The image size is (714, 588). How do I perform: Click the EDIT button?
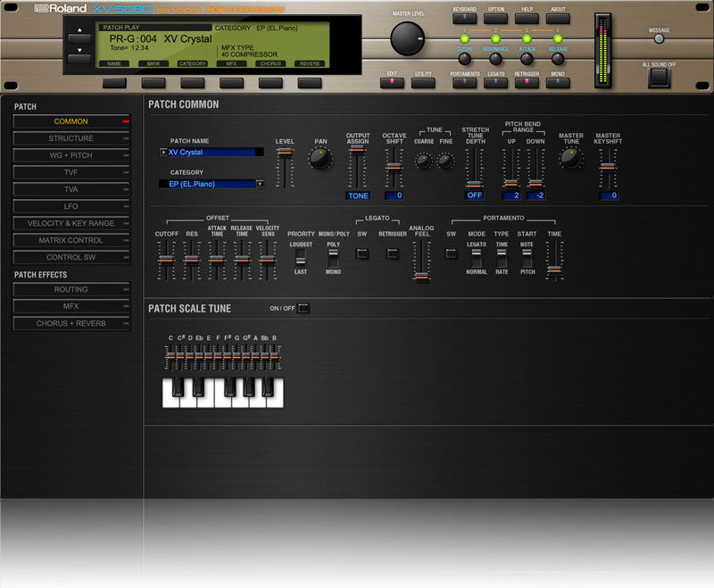click(392, 83)
